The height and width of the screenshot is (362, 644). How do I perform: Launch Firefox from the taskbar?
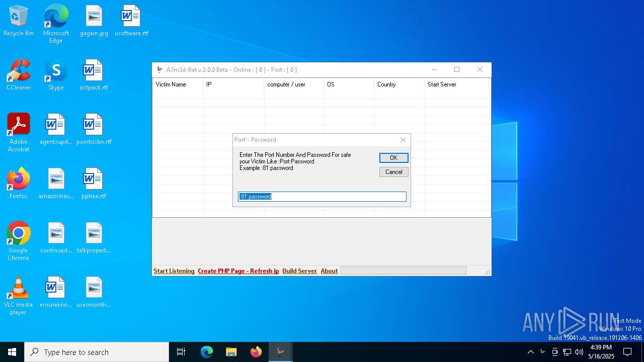click(x=256, y=352)
